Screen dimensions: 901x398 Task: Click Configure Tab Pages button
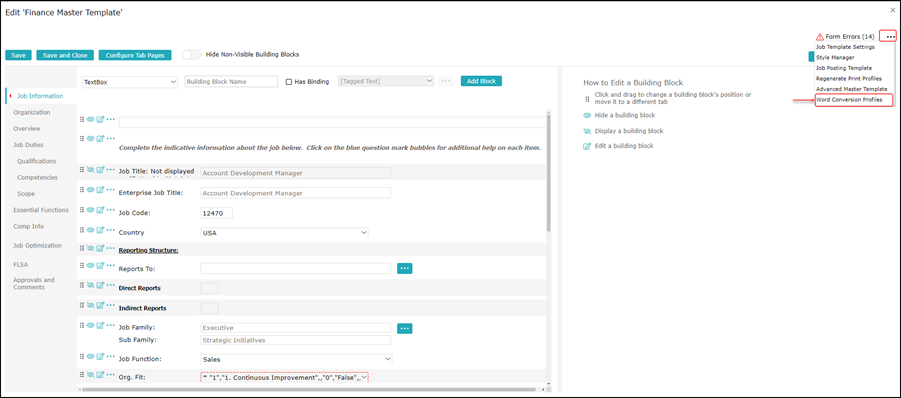coord(135,55)
